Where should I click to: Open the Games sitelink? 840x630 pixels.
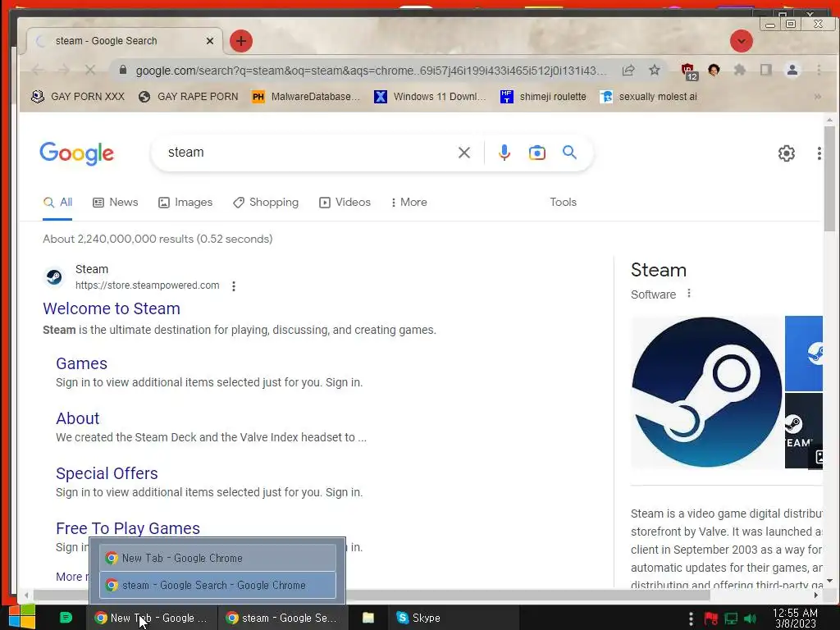pyautogui.click(x=81, y=363)
